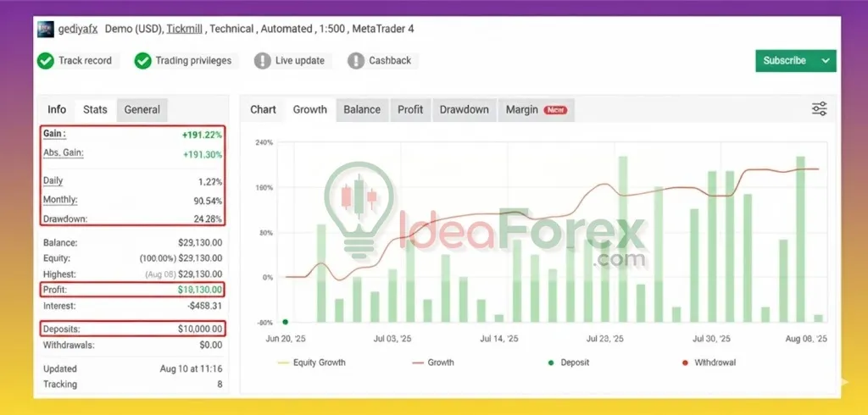This screenshot has width=868, height=415.
Task: Toggle the Deposit legend series
Action: click(569, 363)
